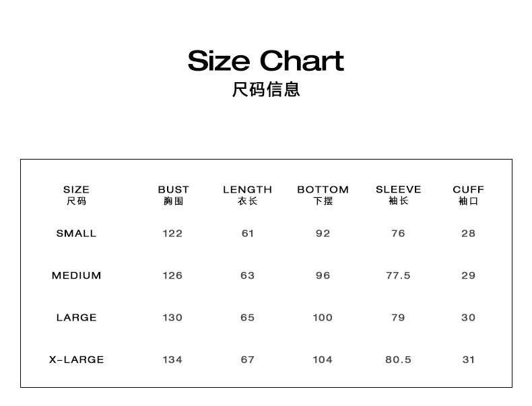Click bust value 122 for Small

(x=172, y=234)
